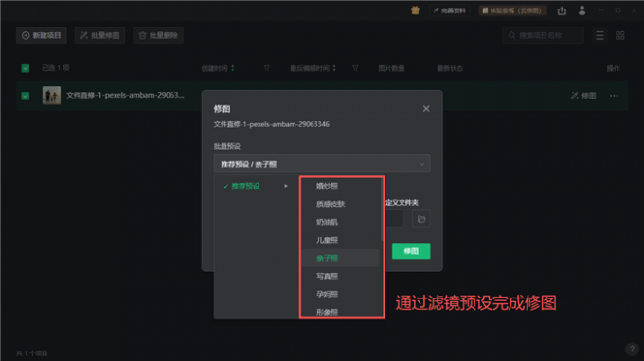Screen dimensions: 644x361
Task: Click the gift box icon in title bar
Action: click(415, 10)
